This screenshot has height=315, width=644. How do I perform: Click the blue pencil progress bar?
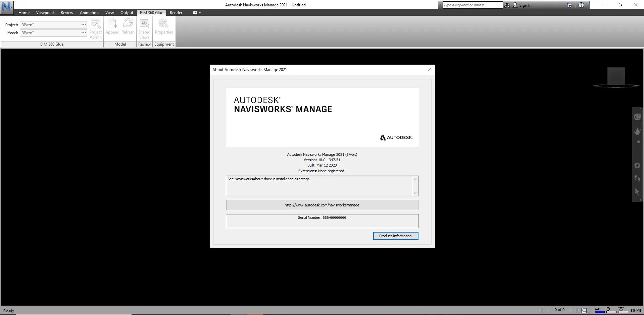(x=599, y=312)
